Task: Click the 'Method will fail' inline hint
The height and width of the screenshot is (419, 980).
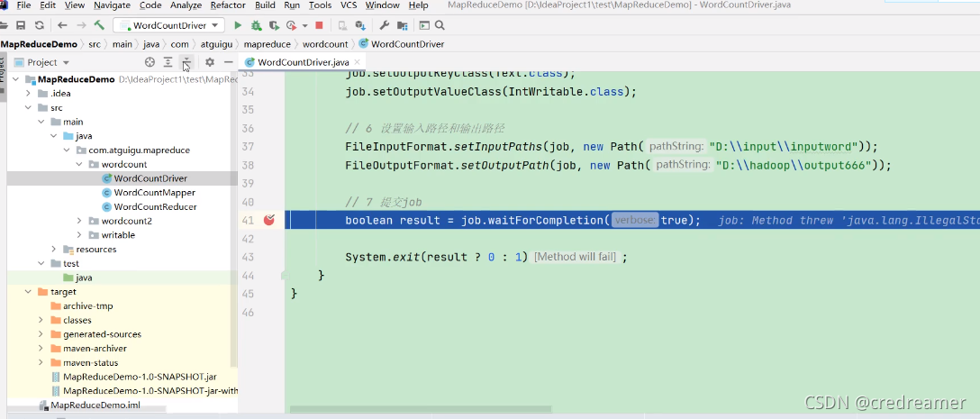Action: coord(576,257)
